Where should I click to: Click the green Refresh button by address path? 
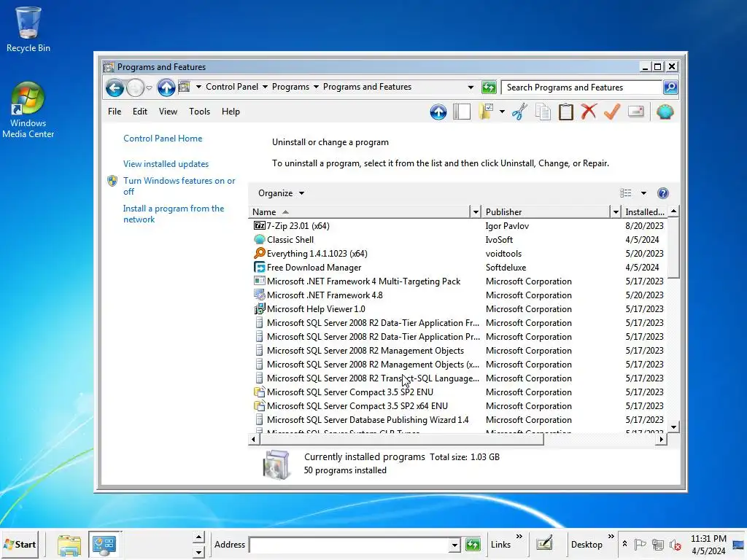(489, 87)
